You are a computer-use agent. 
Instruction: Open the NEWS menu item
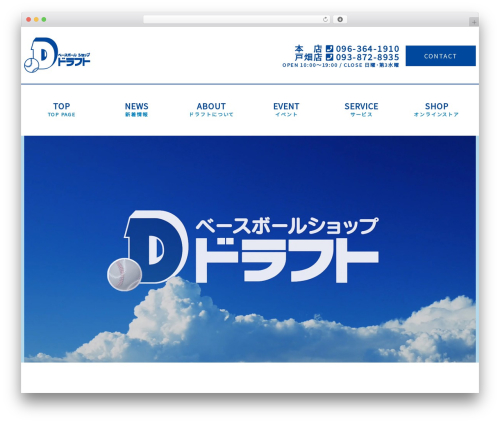[x=136, y=110]
